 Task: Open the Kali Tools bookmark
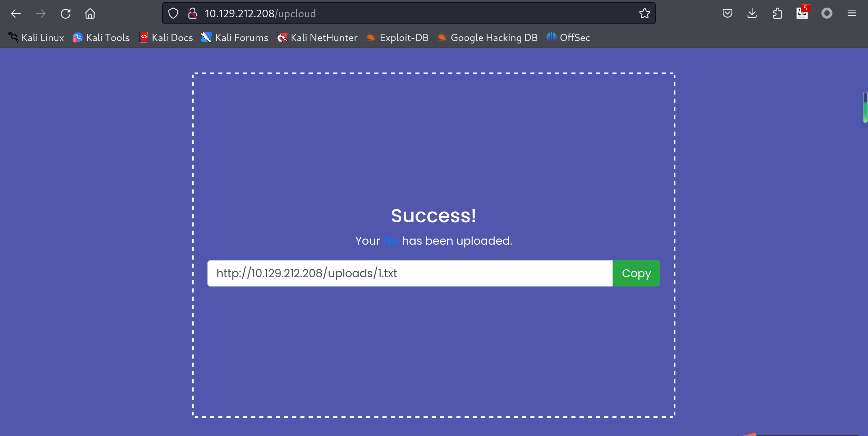[101, 38]
